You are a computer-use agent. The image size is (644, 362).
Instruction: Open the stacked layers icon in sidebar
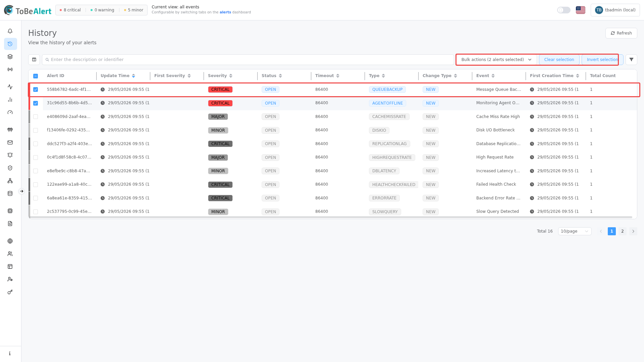coord(10,57)
